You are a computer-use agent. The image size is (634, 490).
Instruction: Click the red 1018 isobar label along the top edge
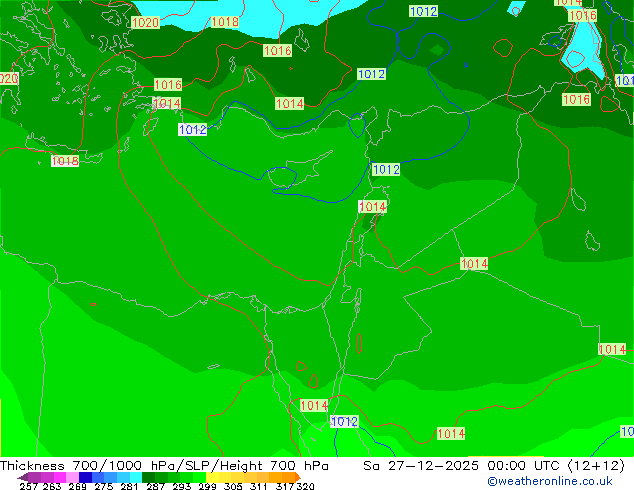225,22
